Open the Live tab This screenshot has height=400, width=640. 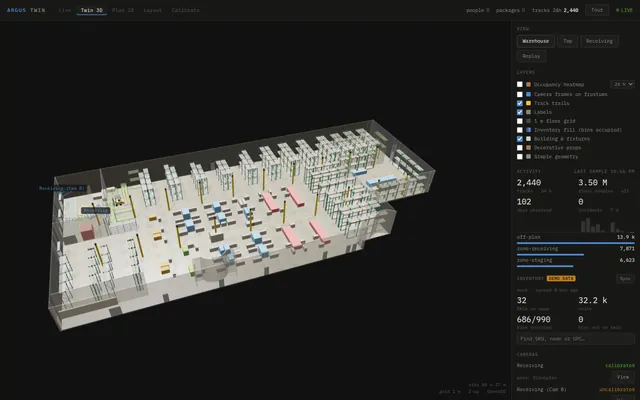pos(64,10)
